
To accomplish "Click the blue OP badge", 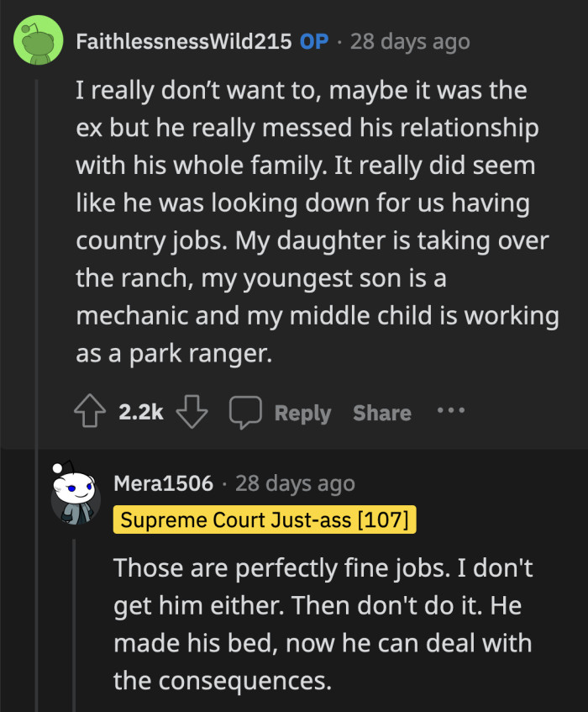I will (312, 40).
